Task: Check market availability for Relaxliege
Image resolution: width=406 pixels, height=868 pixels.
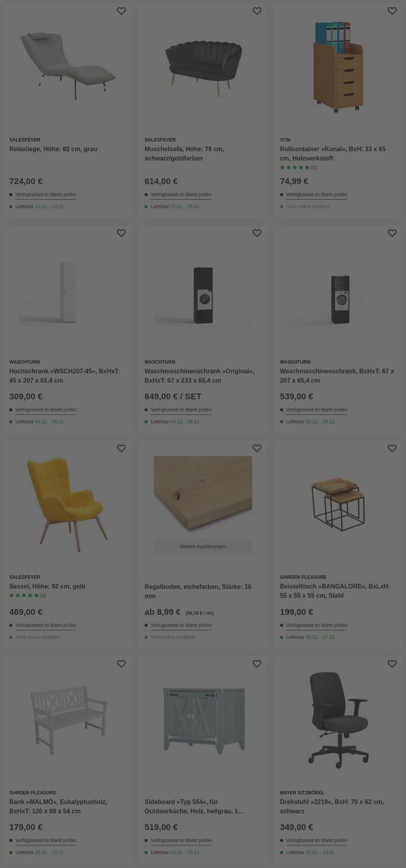Action: pos(46,195)
